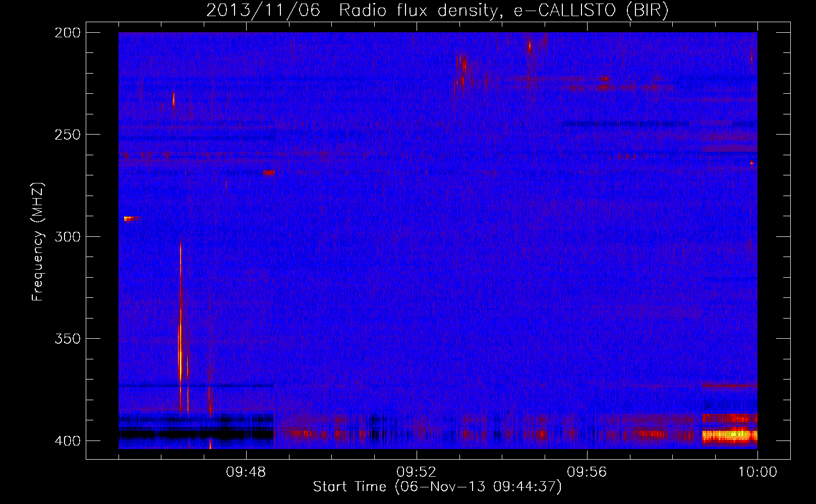This screenshot has height=504, width=816.
Task: Click the 'Frequency (MHZ)' axis label
Action: pos(38,242)
